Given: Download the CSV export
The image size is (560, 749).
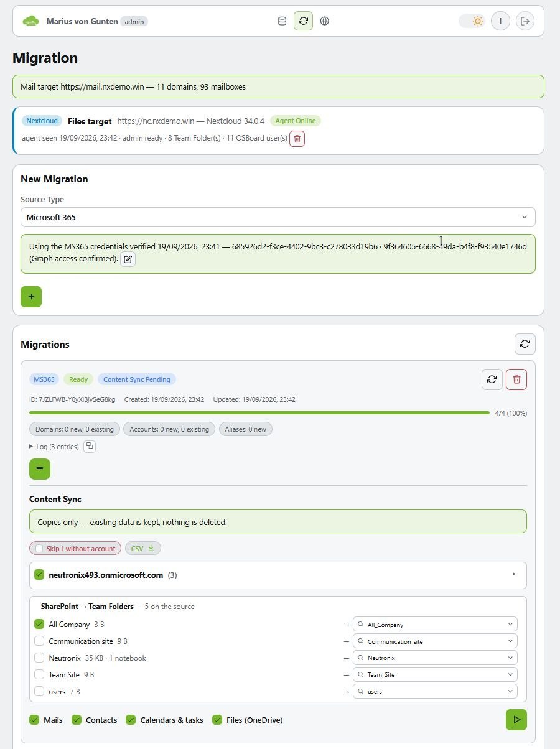Looking at the screenshot, I should pos(143,548).
